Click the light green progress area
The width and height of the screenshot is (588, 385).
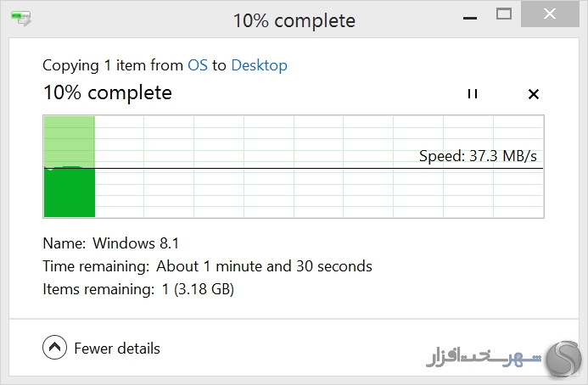point(70,142)
